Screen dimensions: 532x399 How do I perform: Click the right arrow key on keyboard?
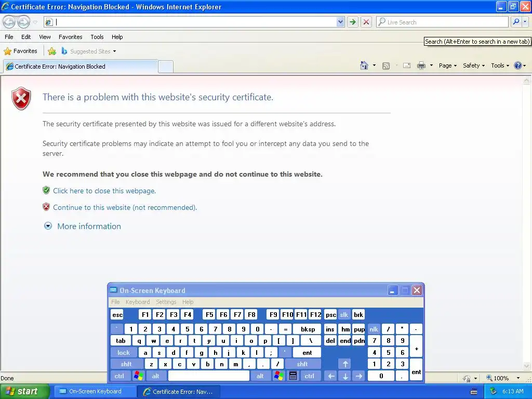[359, 376]
